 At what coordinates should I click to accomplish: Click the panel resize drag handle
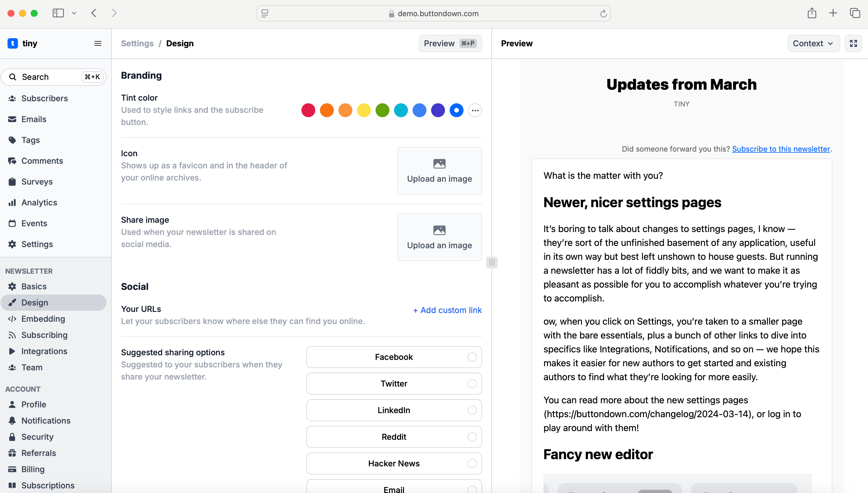point(492,262)
